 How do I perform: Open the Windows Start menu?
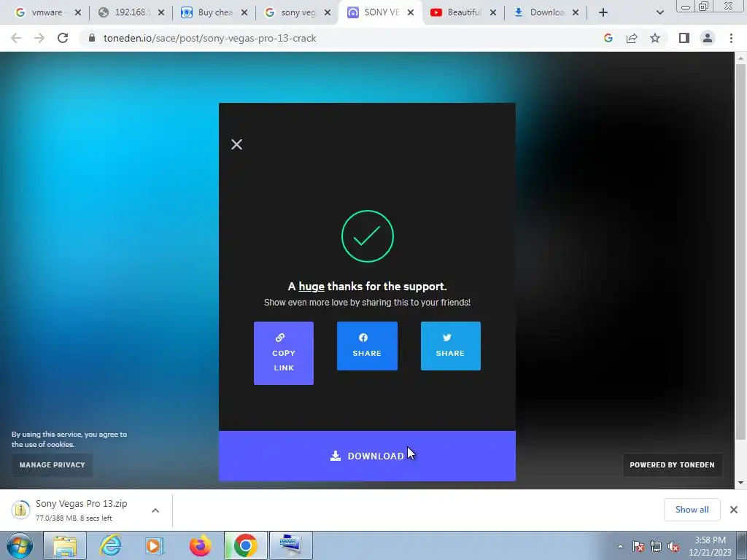[x=20, y=545]
